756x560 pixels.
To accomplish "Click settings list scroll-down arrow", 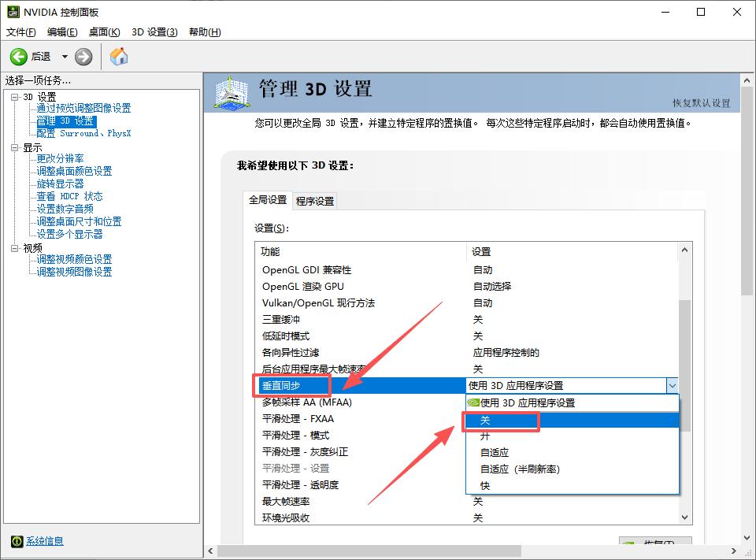I will [x=684, y=517].
